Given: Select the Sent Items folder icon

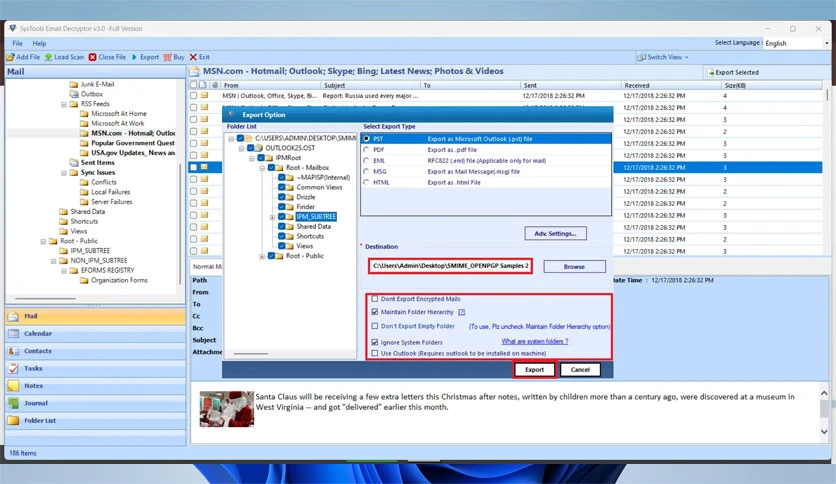Looking at the screenshot, I should 74,163.
